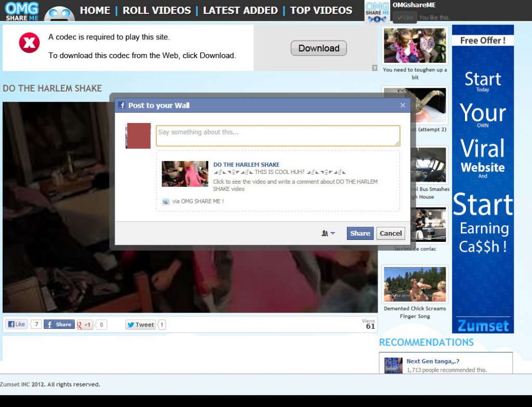
Task: Open 'You need to toughen up a bit' thumbnail
Action: tap(415, 45)
